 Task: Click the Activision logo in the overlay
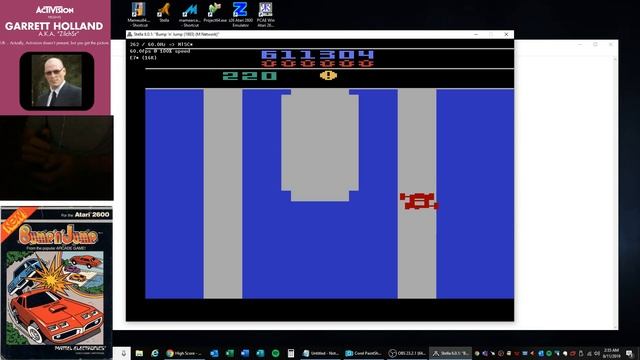coord(54,10)
